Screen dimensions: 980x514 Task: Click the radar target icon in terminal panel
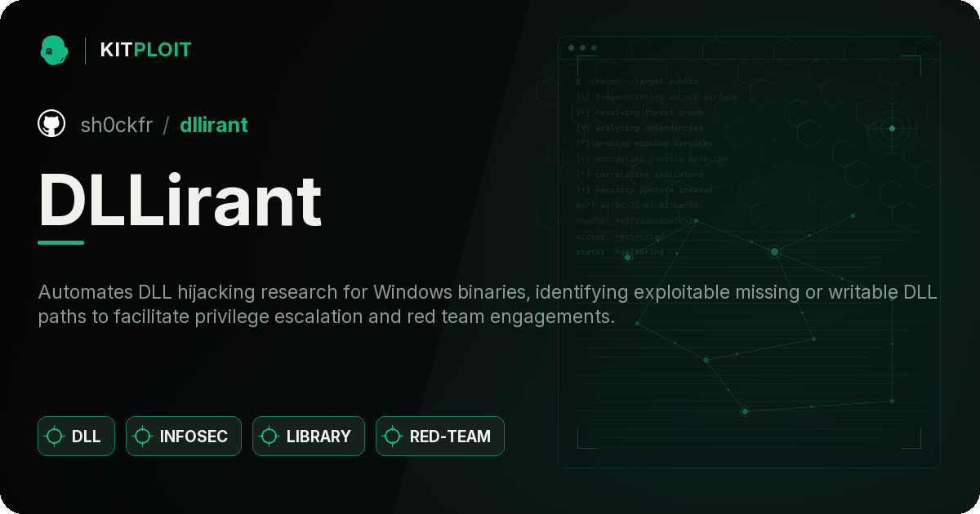(x=892, y=128)
